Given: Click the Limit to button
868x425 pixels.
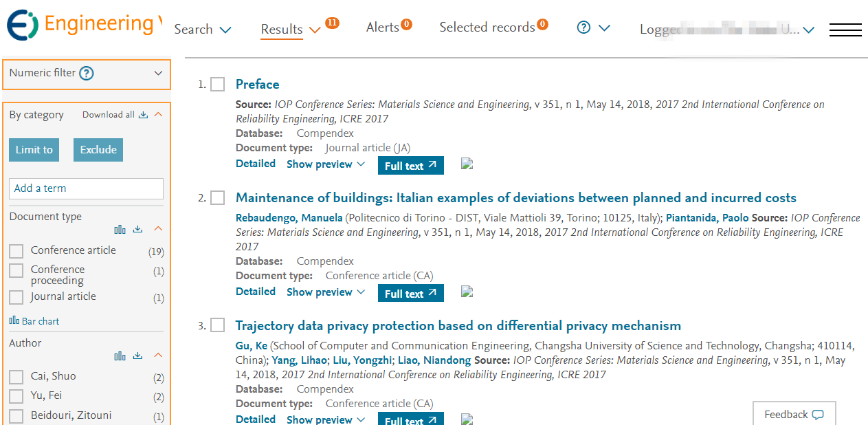Looking at the screenshot, I should (x=34, y=150).
